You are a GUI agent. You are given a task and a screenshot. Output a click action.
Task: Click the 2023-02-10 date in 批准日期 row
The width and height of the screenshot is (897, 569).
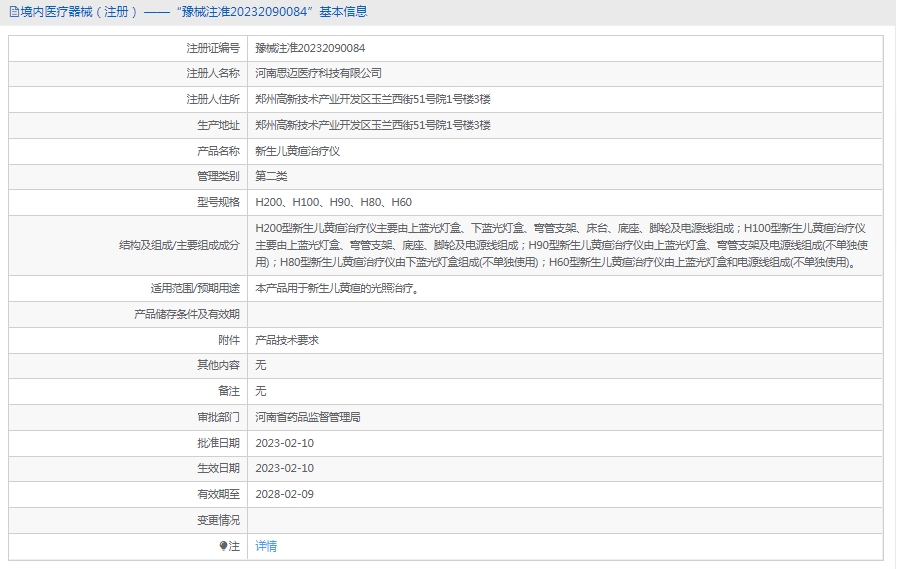284,443
